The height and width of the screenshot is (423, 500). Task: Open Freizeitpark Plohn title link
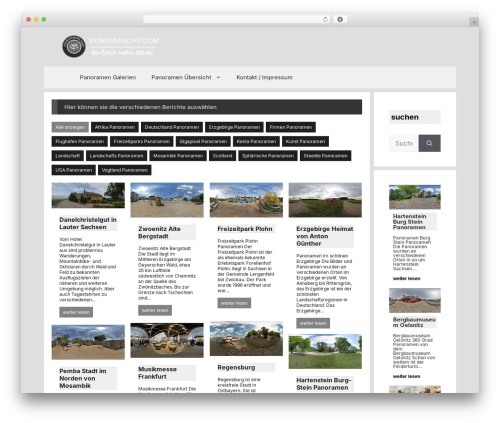pyautogui.click(x=245, y=229)
